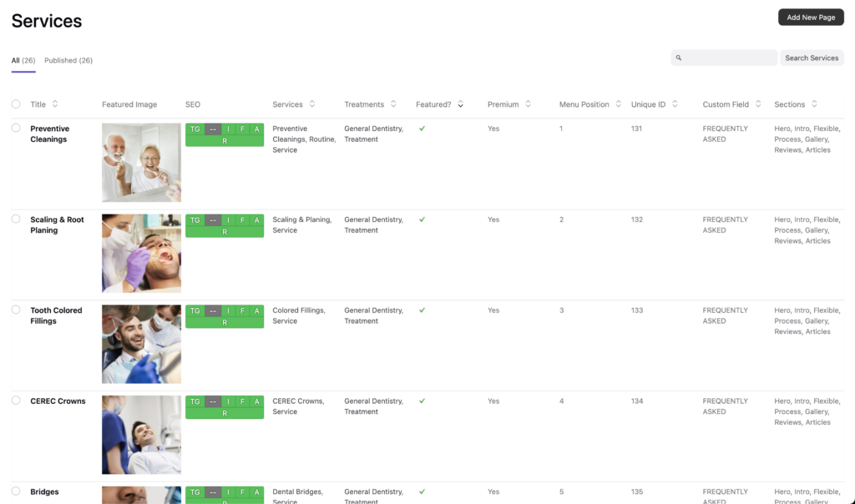Click the TG SEO badge for CEREC Crowns

[x=195, y=401]
